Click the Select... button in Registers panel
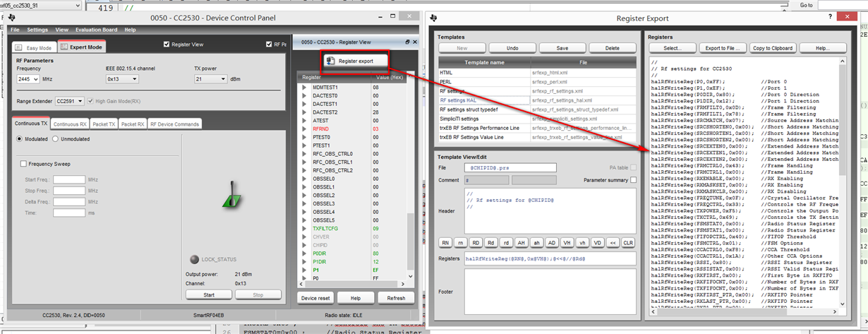 (673, 48)
